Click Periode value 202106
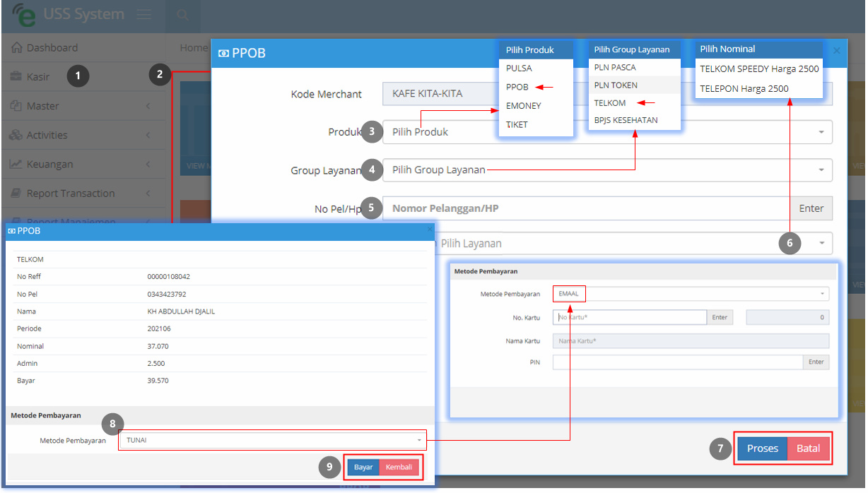868x493 pixels. (159, 328)
